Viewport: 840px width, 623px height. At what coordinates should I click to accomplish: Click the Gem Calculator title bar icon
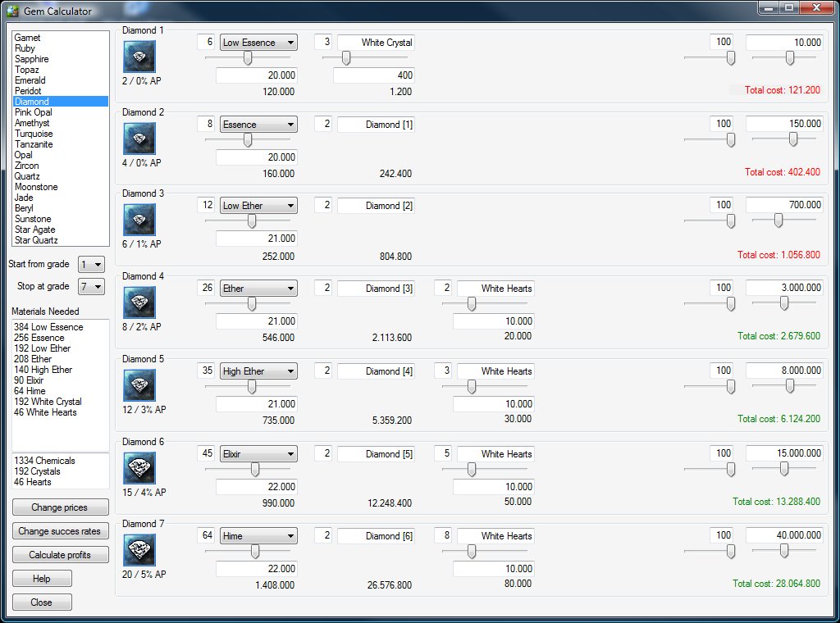pyautogui.click(x=12, y=11)
